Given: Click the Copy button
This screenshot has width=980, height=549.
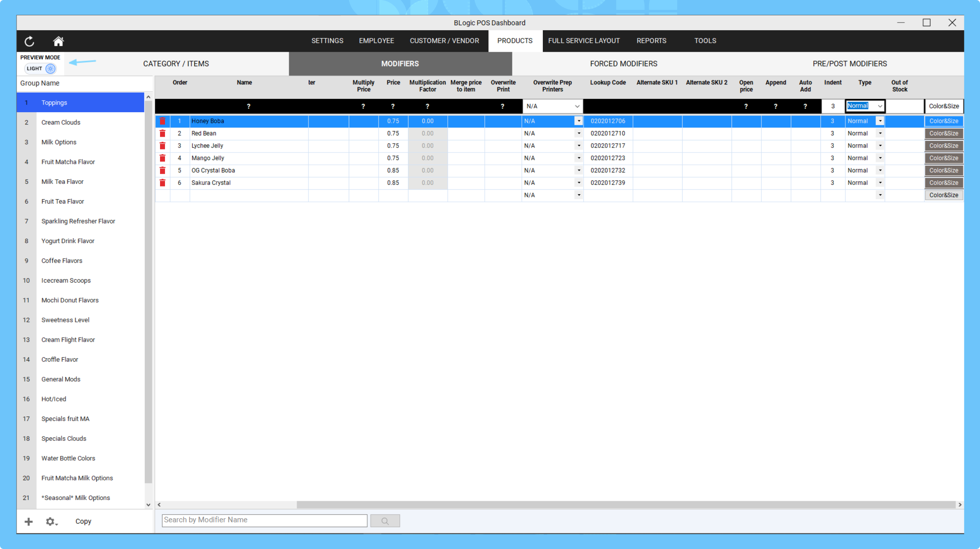Looking at the screenshot, I should click(83, 521).
